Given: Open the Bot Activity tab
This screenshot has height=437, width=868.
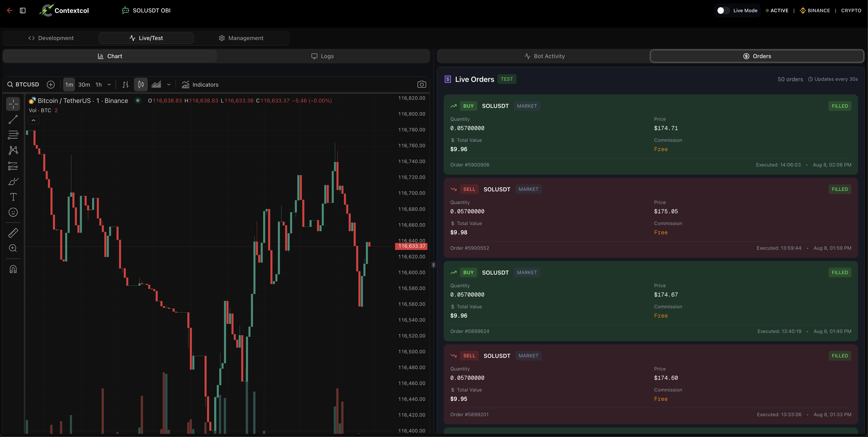Looking at the screenshot, I should [x=544, y=56].
